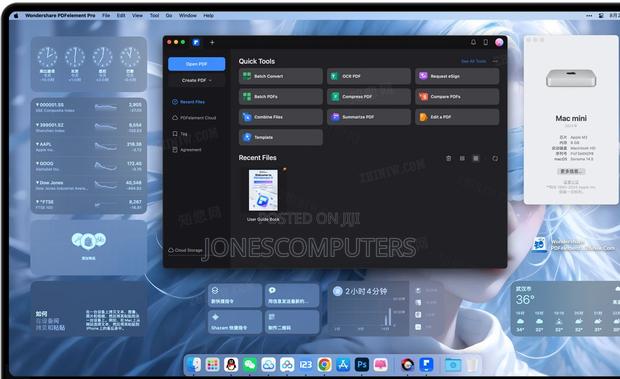The width and height of the screenshot is (620, 379).
Task: Click the mobile device icon in title bar
Action: point(486,42)
